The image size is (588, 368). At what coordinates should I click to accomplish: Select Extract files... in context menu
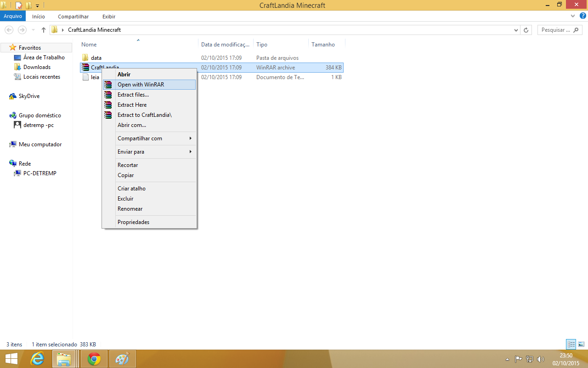pyautogui.click(x=149, y=95)
